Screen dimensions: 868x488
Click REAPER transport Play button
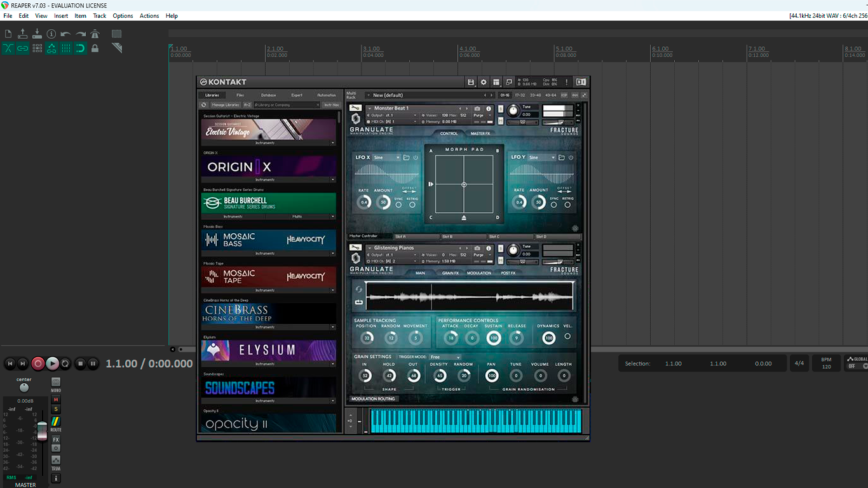[52, 363]
